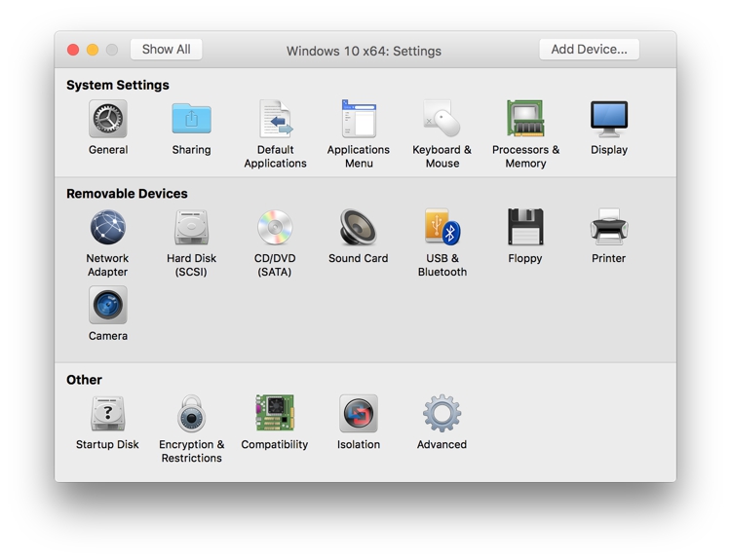Click the Other section heading text
Viewport: 731px width, 560px height.
pyautogui.click(x=84, y=380)
